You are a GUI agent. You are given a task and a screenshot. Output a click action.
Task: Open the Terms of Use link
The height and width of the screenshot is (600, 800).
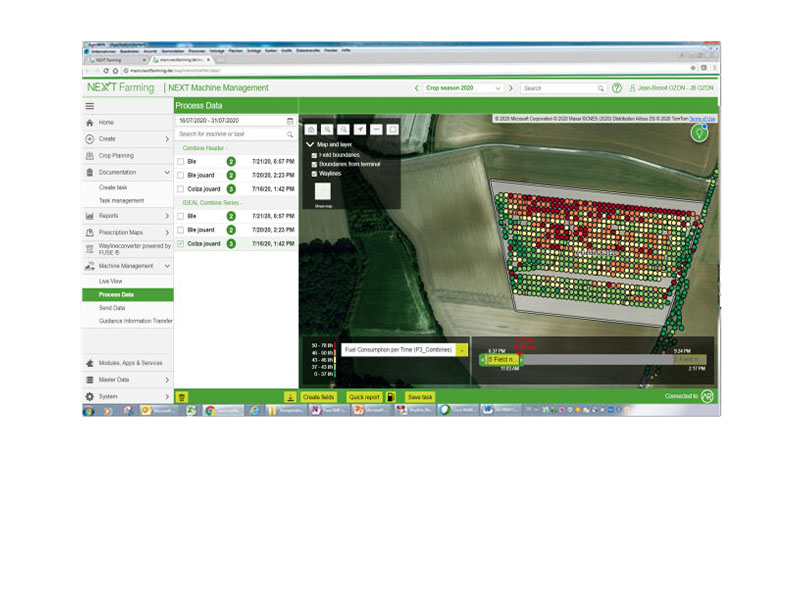pyautogui.click(x=703, y=119)
